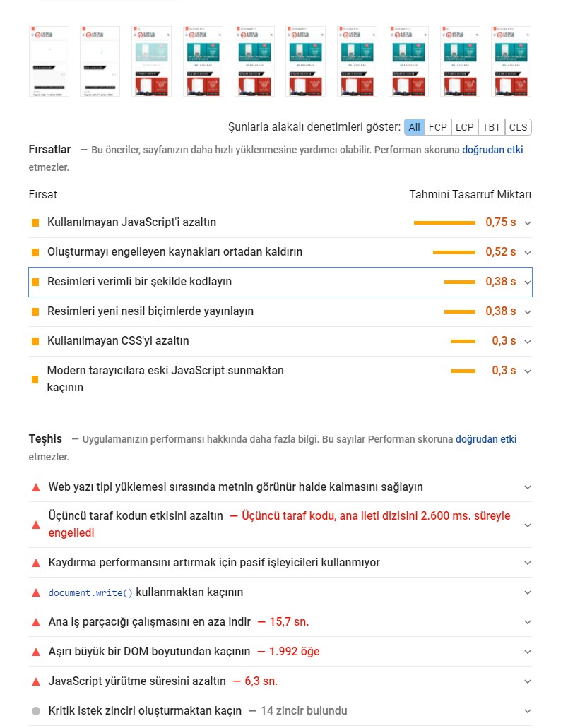Open the first filmstrip screenshot thumbnail
The height and width of the screenshot is (728, 580).
[49, 61]
